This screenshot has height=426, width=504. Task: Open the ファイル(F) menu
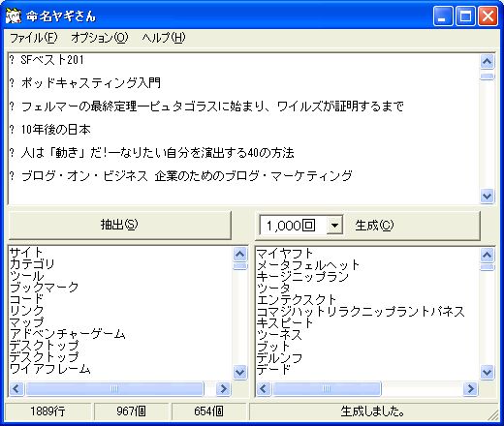point(34,38)
